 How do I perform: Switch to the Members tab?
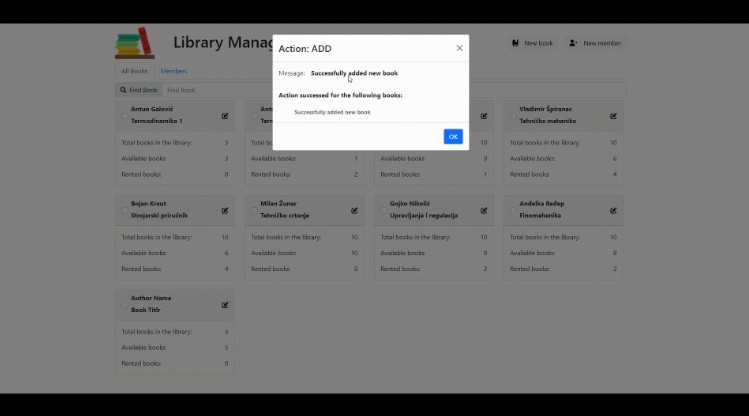point(174,71)
